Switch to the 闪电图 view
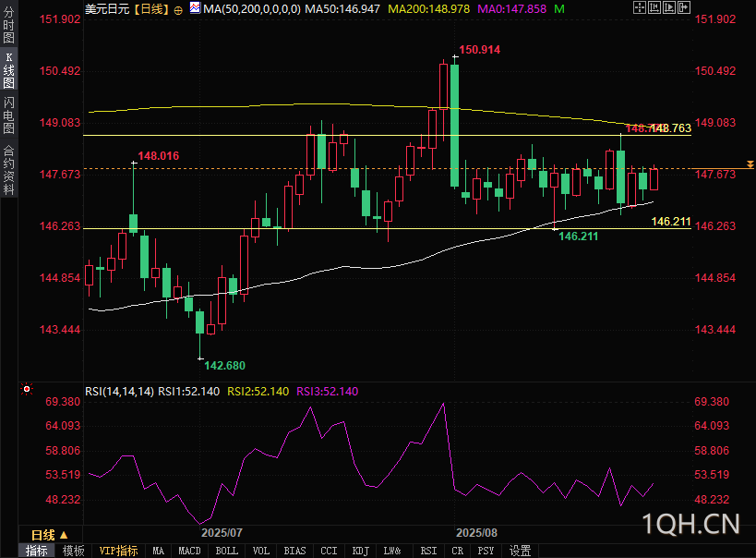 point(8,115)
